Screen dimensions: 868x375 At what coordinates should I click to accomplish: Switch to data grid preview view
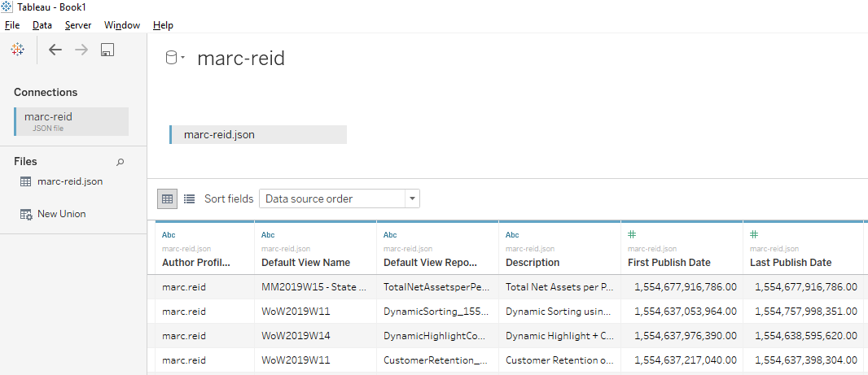(x=167, y=198)
